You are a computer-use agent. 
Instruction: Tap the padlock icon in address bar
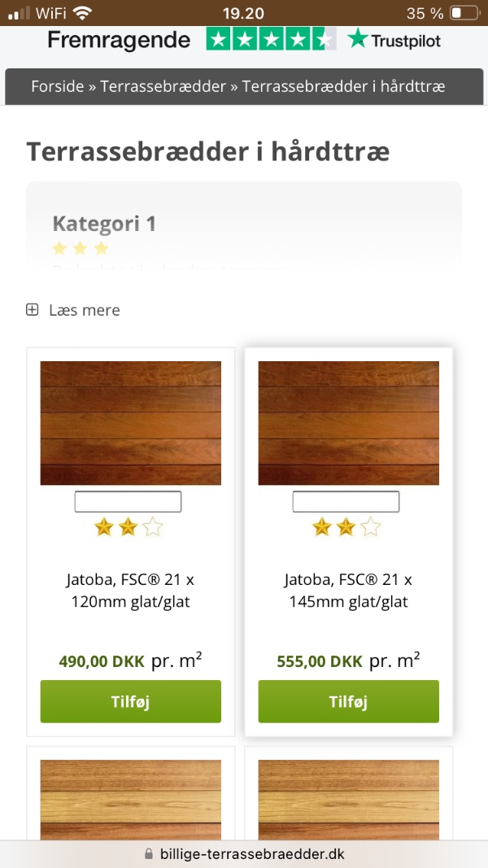[x=148, y=853]
